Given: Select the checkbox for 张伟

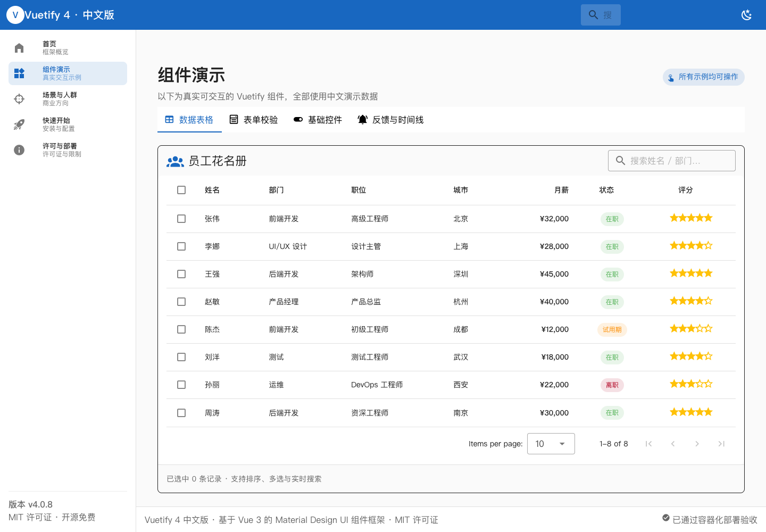Looking at the screenshot, I should click(x=181, y=219).
